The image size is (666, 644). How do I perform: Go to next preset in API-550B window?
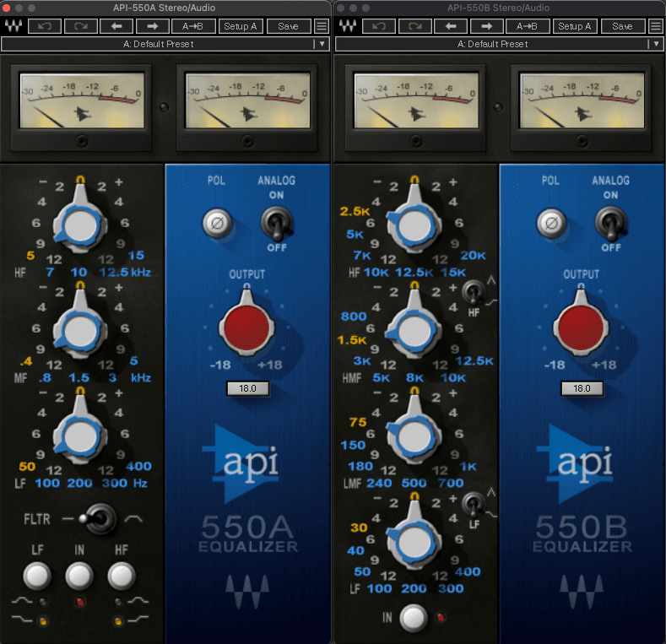[x=486, y=26]
